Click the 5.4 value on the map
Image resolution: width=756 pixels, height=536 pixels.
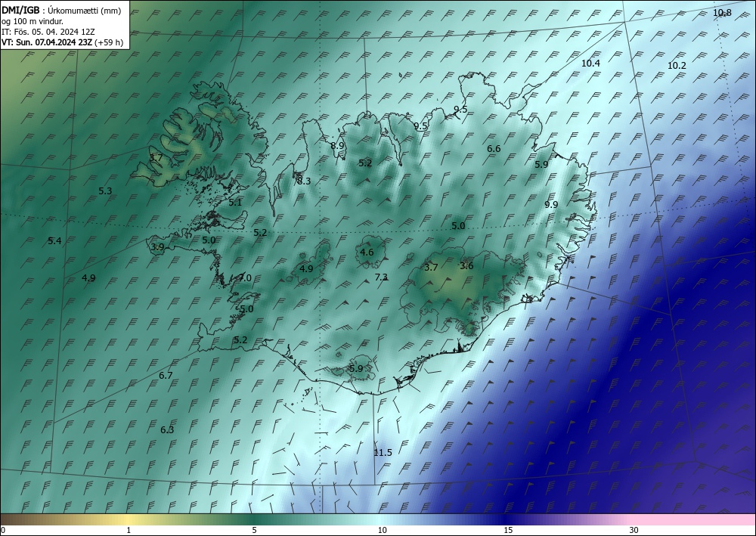pyautogui.click(x=54, y=241)
